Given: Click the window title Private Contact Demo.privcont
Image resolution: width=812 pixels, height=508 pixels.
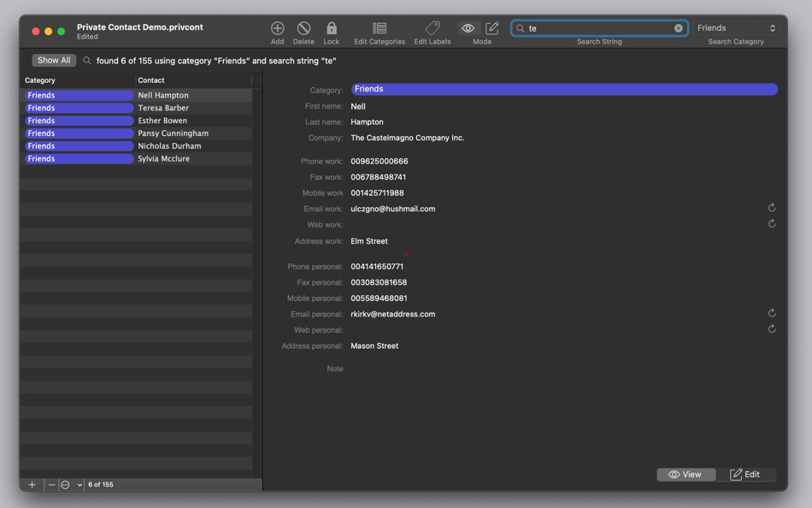Looking at the screenshot, I should 140,27.
